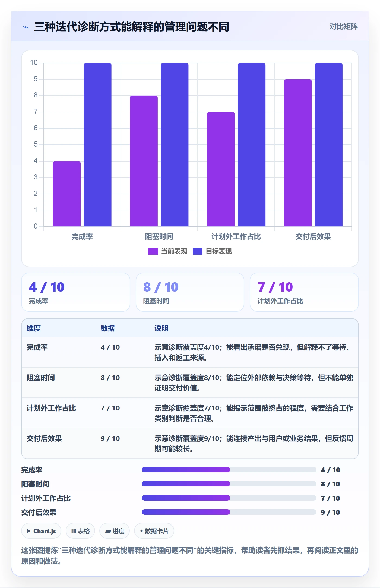The width and height of the screenshot is (380, 588).
Task: Click the 9 / 10 table data cell
Action: point(110,439)
